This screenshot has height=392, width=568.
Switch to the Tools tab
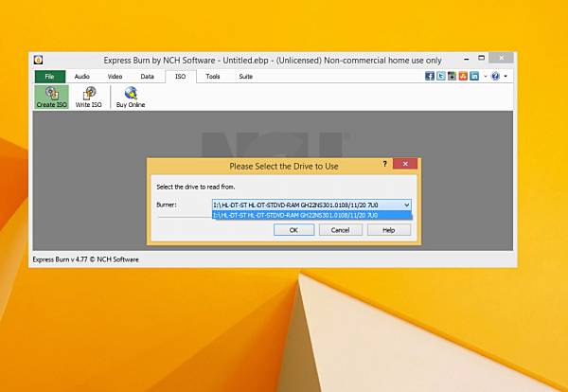pos(213,77)
